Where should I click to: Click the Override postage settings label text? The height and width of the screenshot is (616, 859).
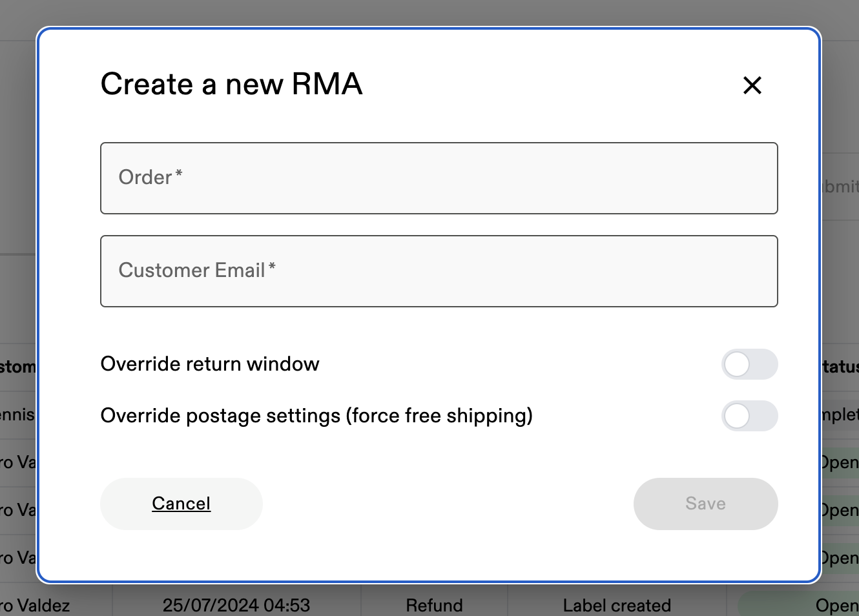[x=316, y=416]
